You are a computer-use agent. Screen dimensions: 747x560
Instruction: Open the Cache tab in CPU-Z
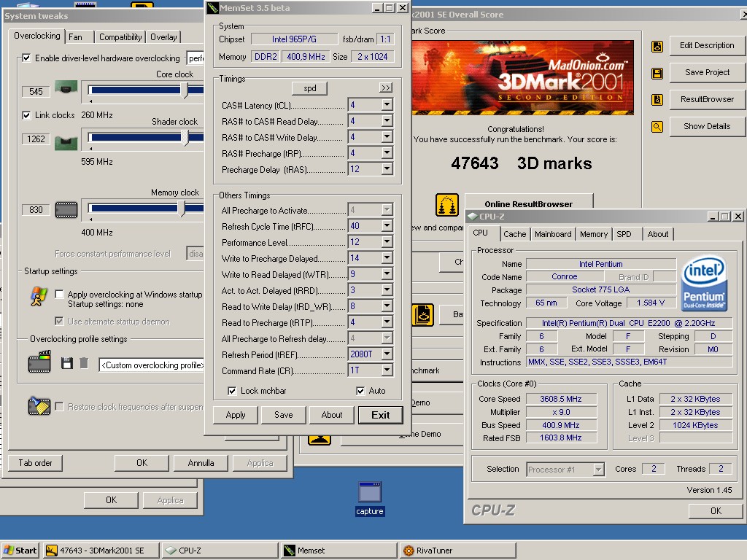[514, 234]
